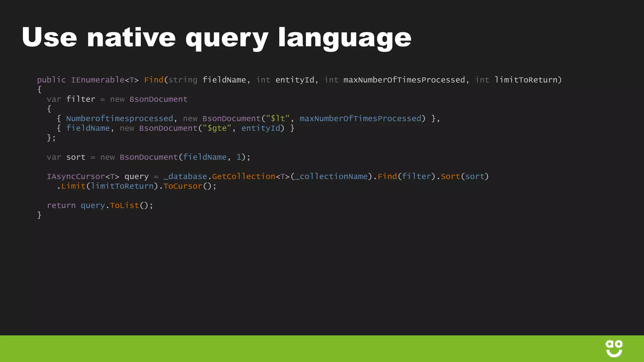Click the Limit method call
Screen dimensions: 644x362
[73, 186]
